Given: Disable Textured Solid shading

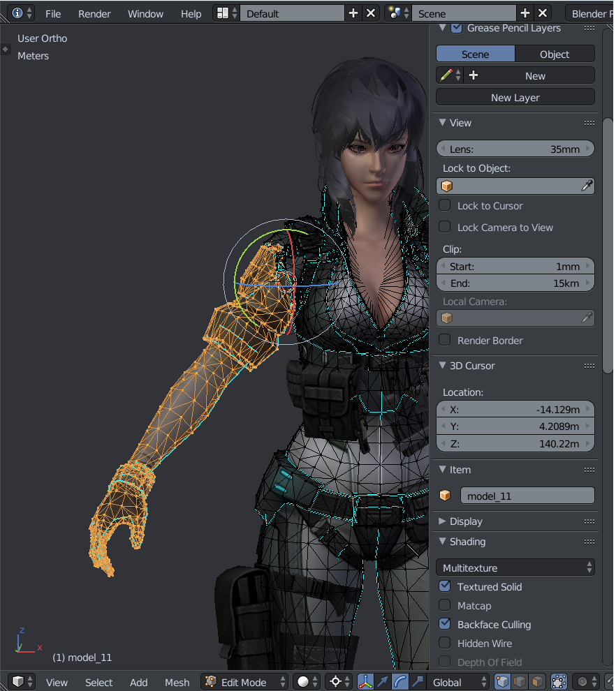Looking at the screenshot, I should (x=444, y=586).
